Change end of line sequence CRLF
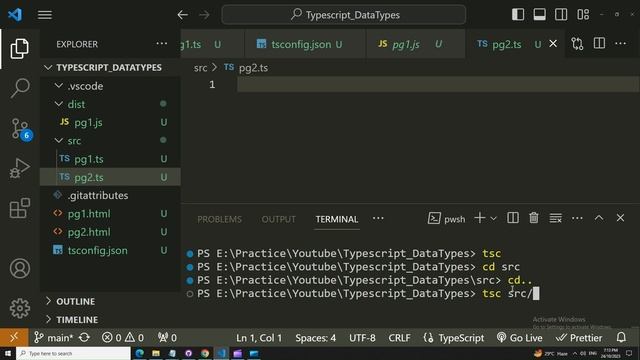 [399, 338]
